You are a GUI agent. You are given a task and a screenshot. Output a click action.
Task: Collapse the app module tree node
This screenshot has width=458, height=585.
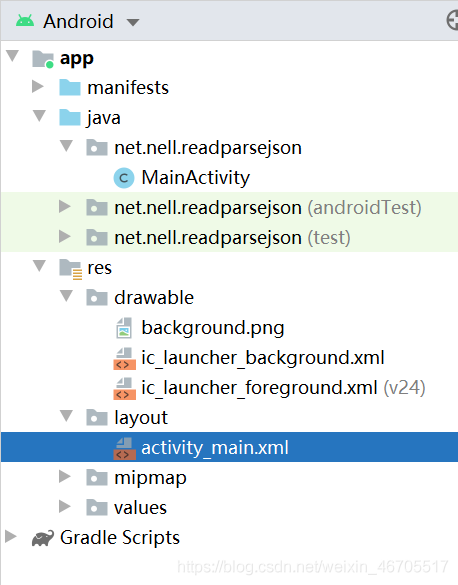(13, 56)
